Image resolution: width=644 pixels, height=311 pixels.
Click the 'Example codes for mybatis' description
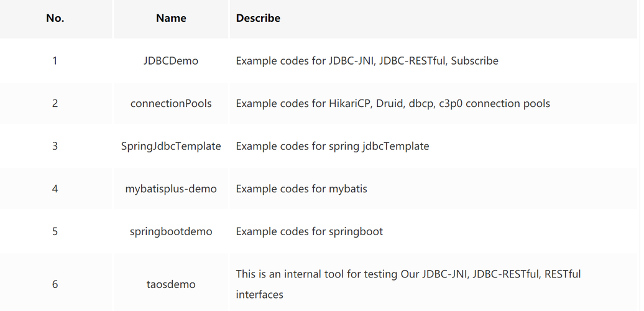[x=301, y=189]
